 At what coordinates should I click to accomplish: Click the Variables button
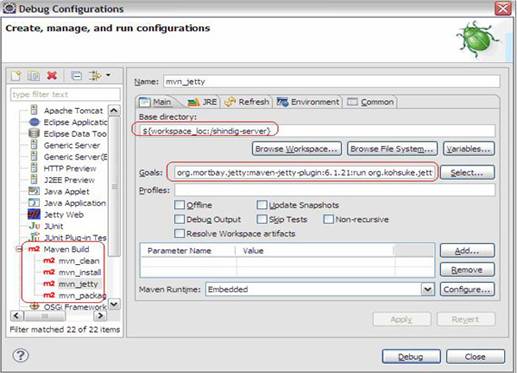point(469,149)
